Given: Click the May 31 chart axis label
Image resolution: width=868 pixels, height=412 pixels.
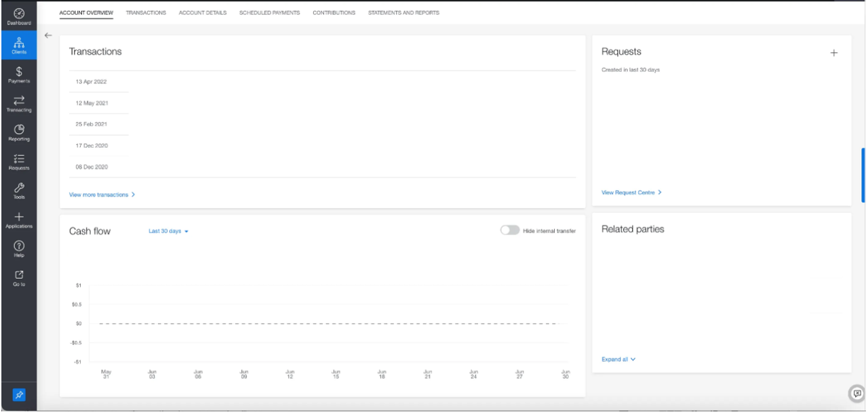Looking at the screenshot, I should (x=106, y=373).
